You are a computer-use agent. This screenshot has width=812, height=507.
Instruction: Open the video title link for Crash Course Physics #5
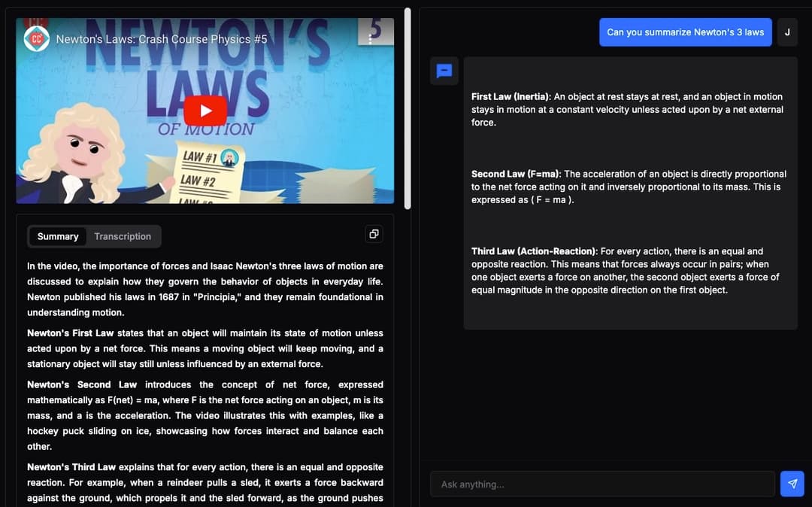pyautogui.click(x=162, y=39)
